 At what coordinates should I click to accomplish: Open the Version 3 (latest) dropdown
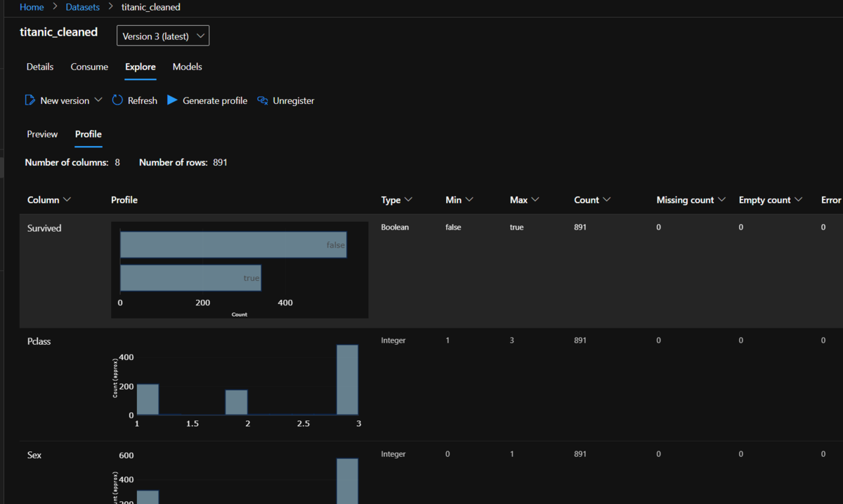point(163,36)
